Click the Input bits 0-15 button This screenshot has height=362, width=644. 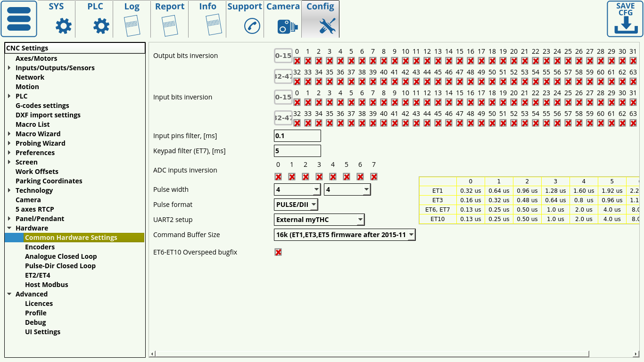[283, 97]
